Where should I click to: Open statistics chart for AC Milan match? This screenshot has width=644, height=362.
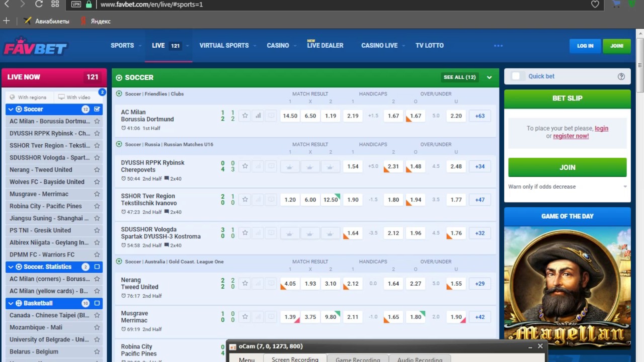pyautogui.click(x=258, y=116)
